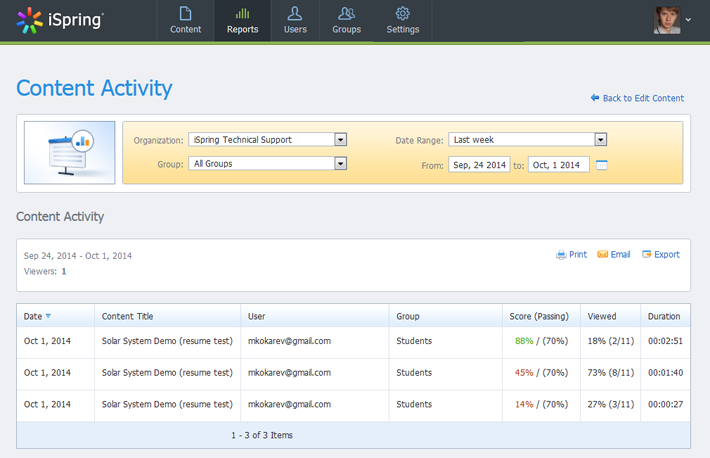Click the Date sort arrow icon
710x458 pixels.
pyautogui.click(x=48, y=316)
